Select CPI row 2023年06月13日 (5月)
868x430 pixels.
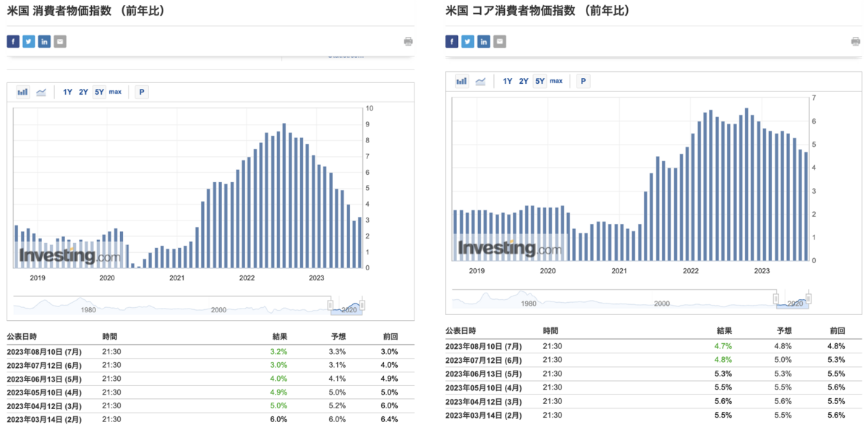[210, 378]
